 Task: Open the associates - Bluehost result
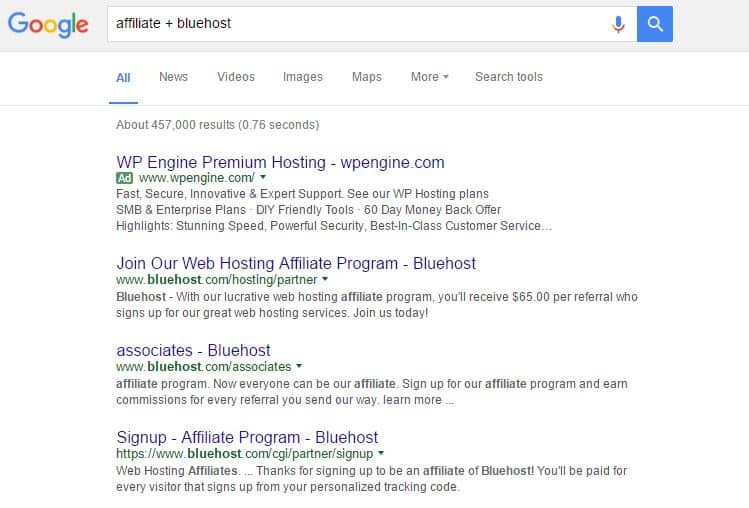(193, 350)
